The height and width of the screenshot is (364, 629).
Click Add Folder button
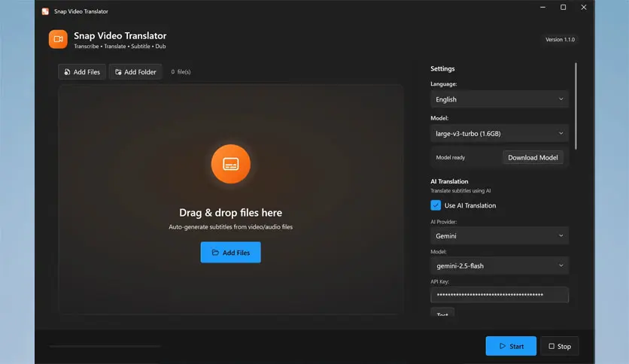pyautogui.click(x=135, y=71)
